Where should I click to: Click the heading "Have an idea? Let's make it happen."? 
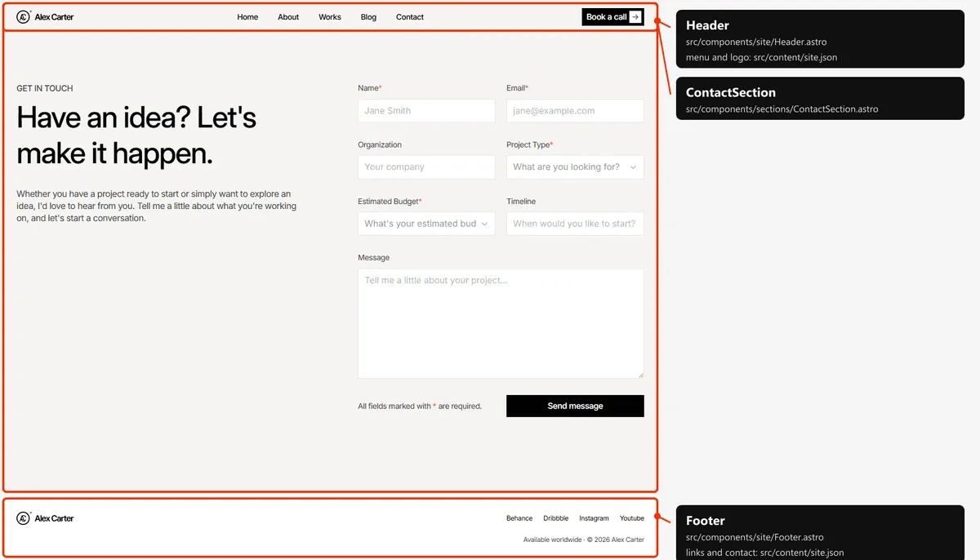click(x=136, y=136)
